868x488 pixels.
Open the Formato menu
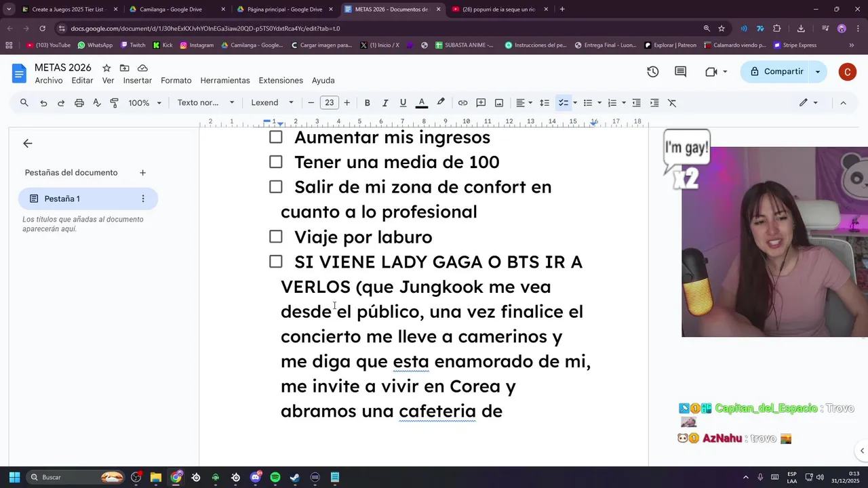(x=176, y=81)
